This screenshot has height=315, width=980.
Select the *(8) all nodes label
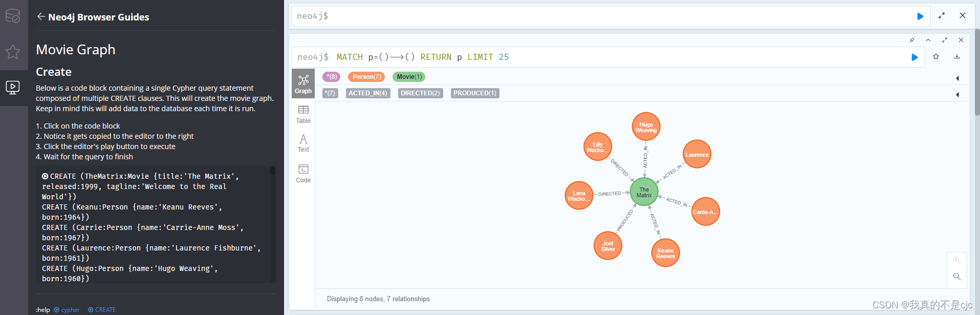point(332,77)
